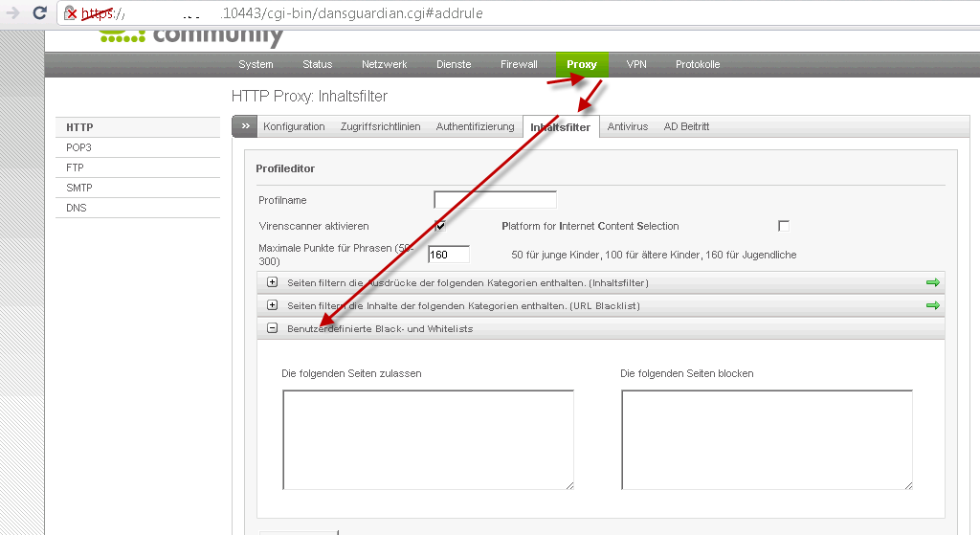Click the double-arrow tab collapse icon
Viewport: 980px width, 535px height.
tap(245, 126)
